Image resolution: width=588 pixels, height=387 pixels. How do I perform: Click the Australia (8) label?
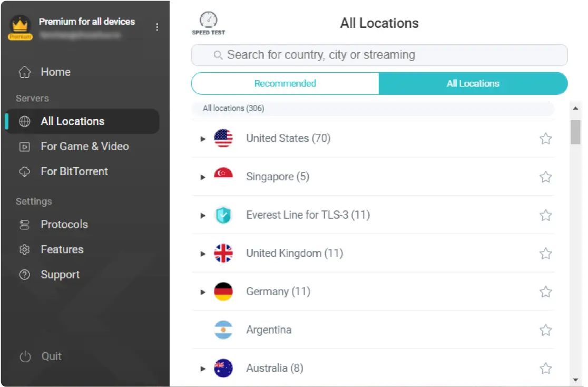[x=275, y=368]
